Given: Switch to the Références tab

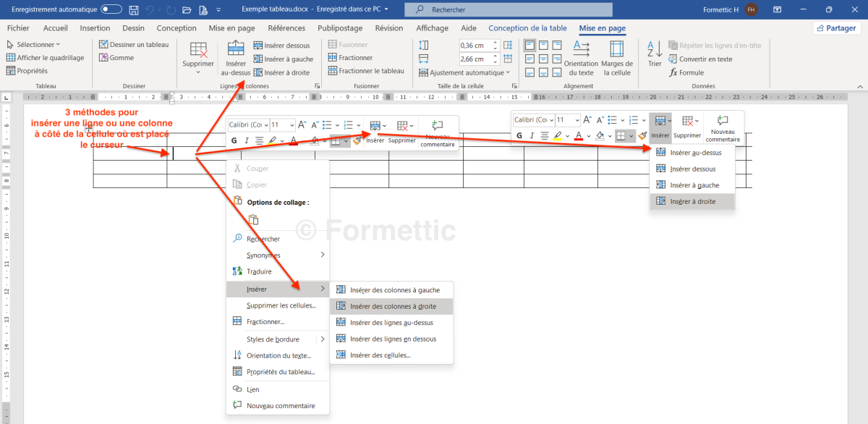Looking at the screenshot, I should coord(286,28).
